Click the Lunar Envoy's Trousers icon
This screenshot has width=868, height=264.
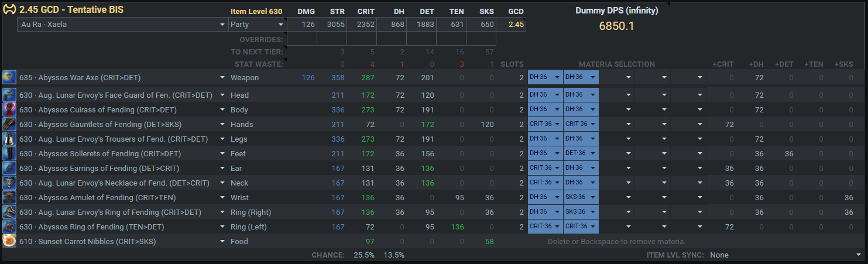click(x=9, y=139)
